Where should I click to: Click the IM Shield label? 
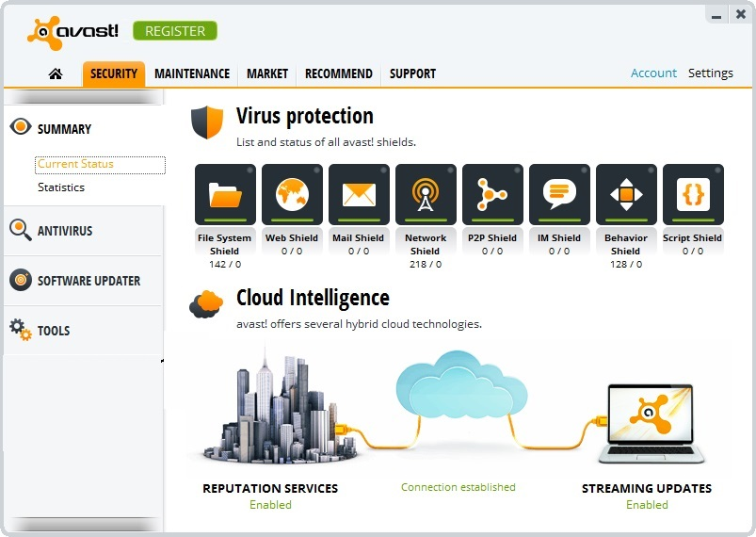559,237
